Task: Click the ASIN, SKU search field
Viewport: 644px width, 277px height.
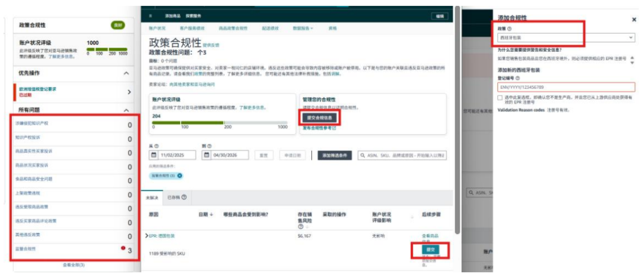Action: click(402, 155)
